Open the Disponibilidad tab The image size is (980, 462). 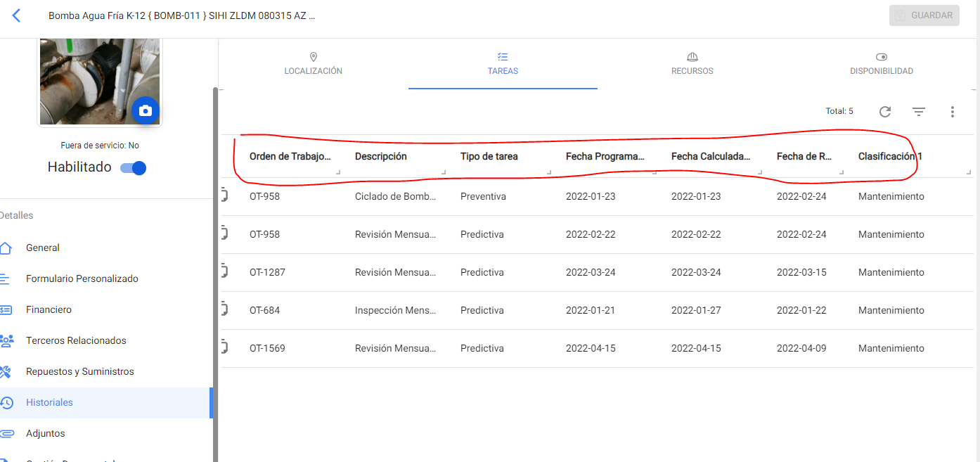click(881, 63)
